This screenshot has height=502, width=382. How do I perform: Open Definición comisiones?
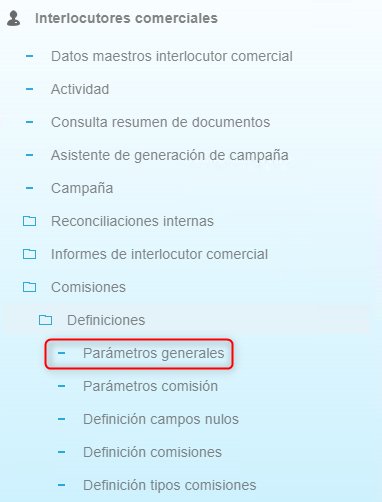pos(152,452)
